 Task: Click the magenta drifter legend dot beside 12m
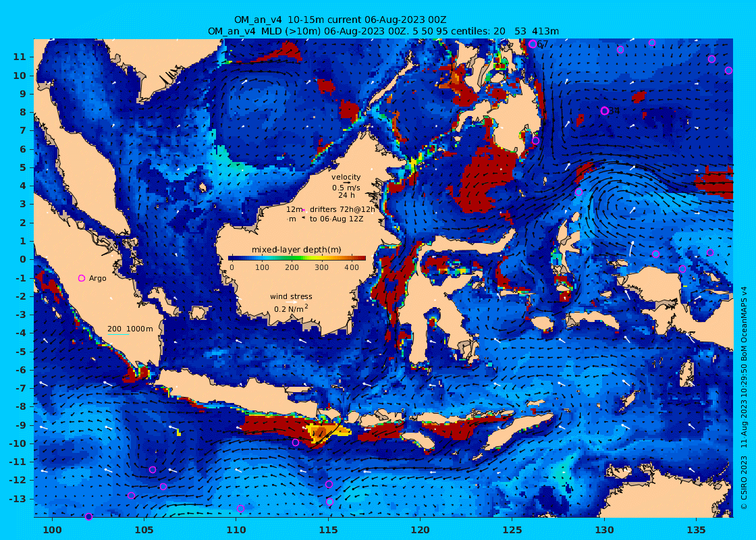(304, 210)
